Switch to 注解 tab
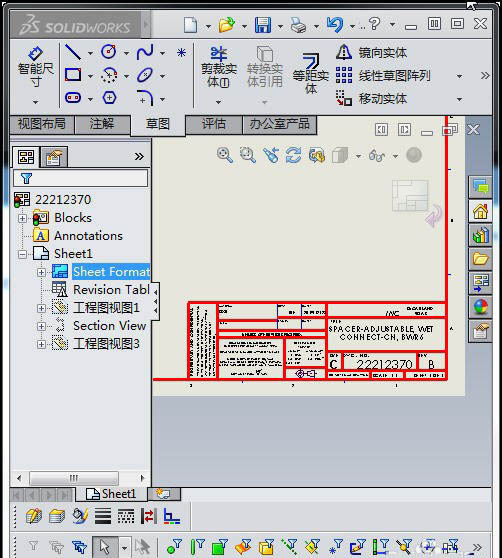 click(102, 124)
